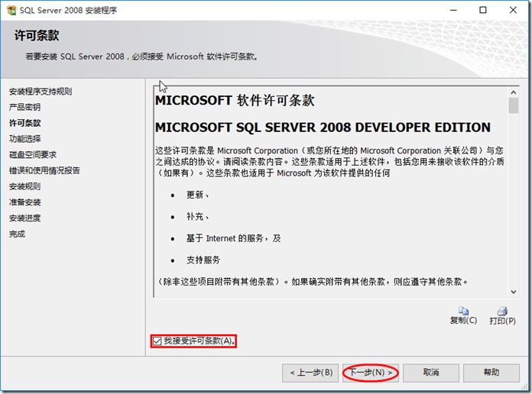The width and height of the screenshot is (532, 394).
Task: Click the 取消 button
Action: click(431, 373)
